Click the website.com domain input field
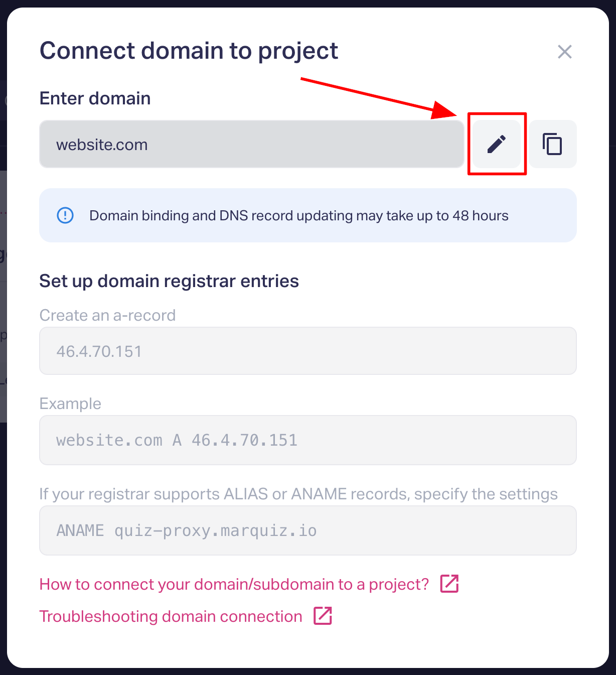 click(251, 145)
